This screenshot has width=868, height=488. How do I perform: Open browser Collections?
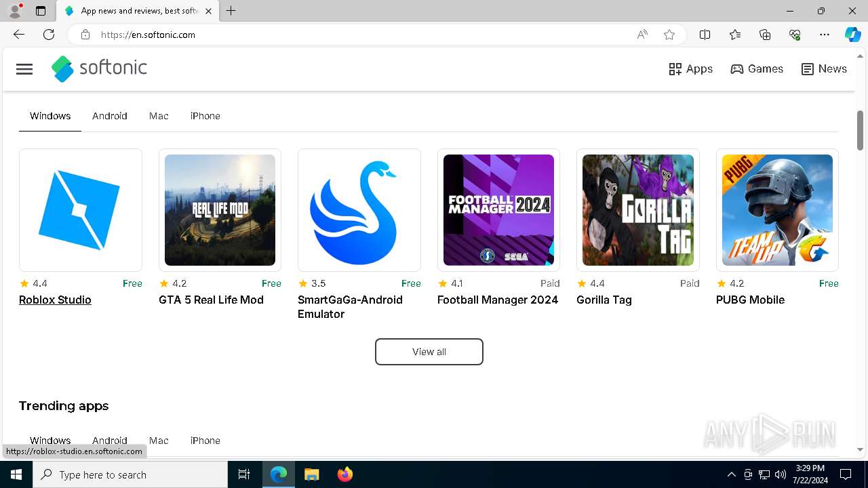(765, 35)
